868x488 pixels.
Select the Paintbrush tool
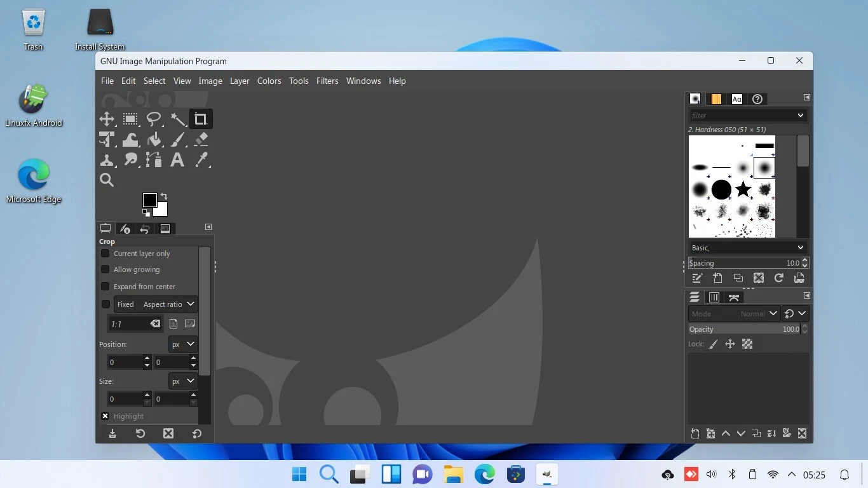[178, 139]
